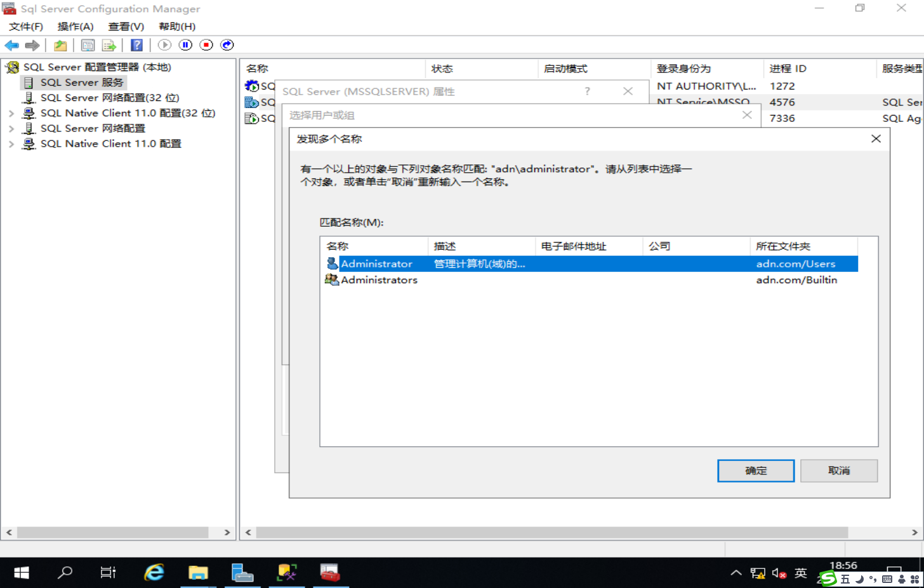924x588 pixels.
Task: Open the properties toolbar icon
Action: click(88, 44)
